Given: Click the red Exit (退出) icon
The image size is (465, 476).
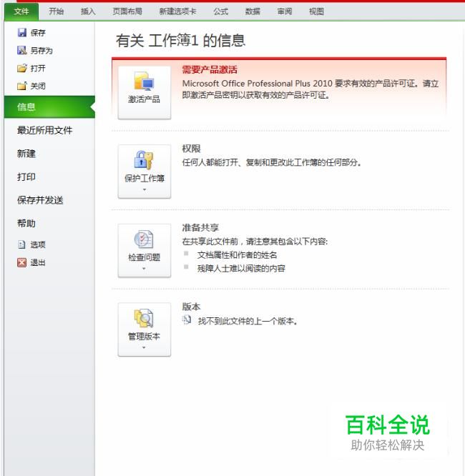Looking at the screenshot, I should [x=22, y=262].
